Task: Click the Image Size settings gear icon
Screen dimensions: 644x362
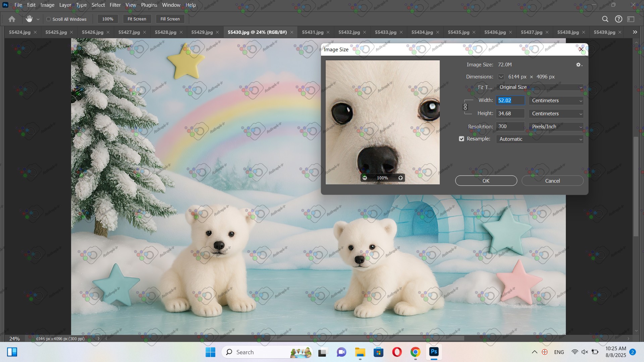Action: pyautogui.click(x=579, y=65)
